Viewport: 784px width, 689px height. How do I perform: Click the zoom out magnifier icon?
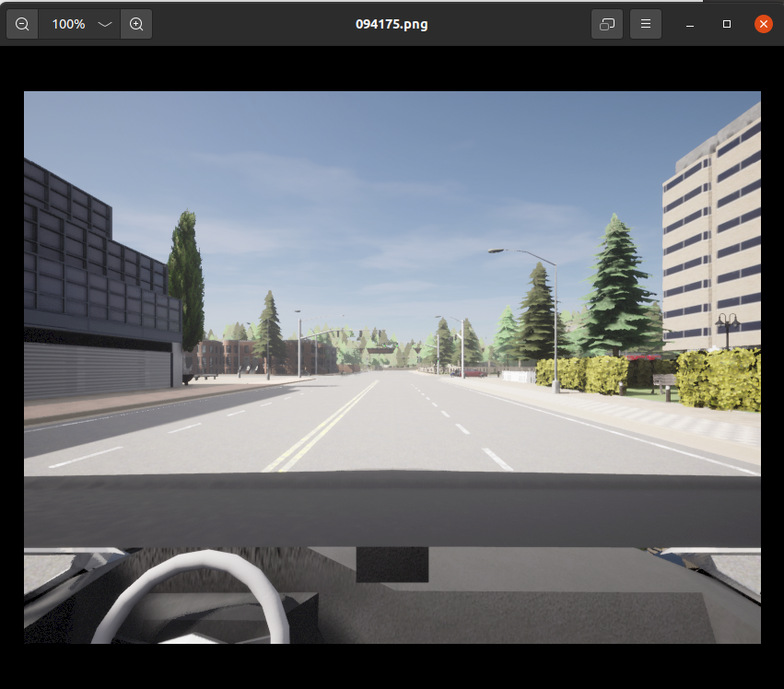(x=22, y=24)
